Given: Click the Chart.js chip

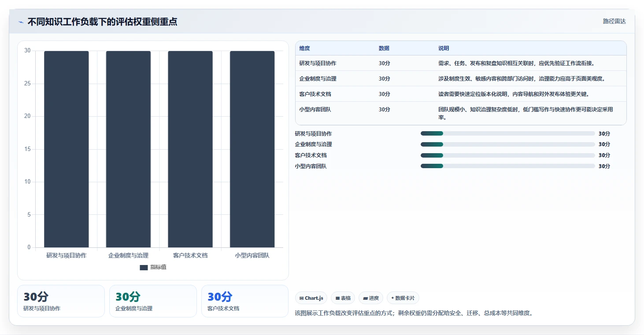Looking at the screenshot, I should coord(311,298).
